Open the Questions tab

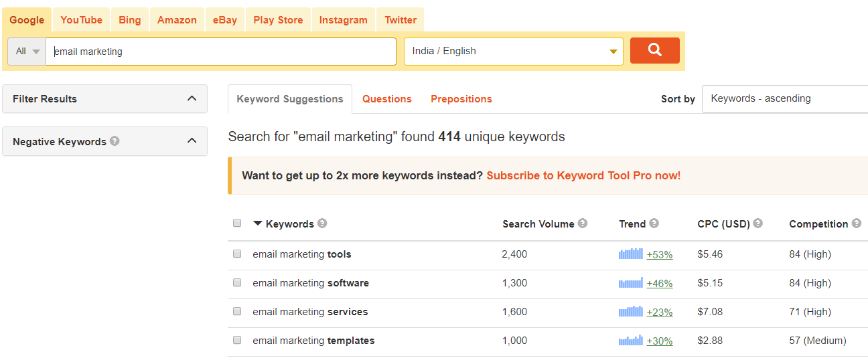click(387, 99)
